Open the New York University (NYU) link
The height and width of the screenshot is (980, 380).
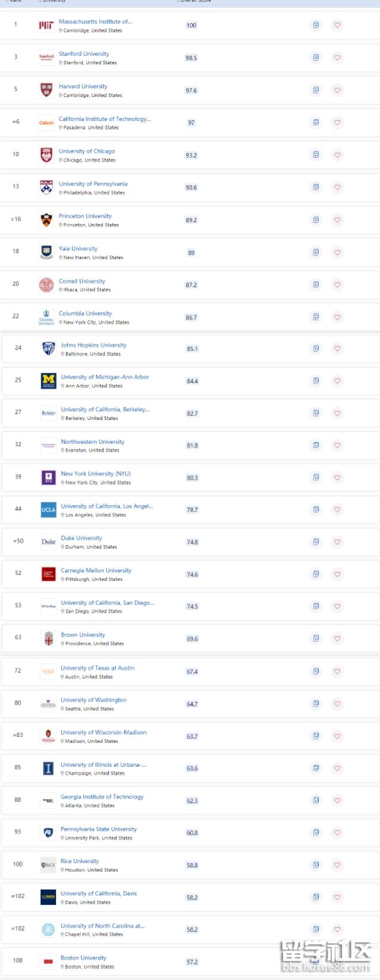[x=95, y=474]
